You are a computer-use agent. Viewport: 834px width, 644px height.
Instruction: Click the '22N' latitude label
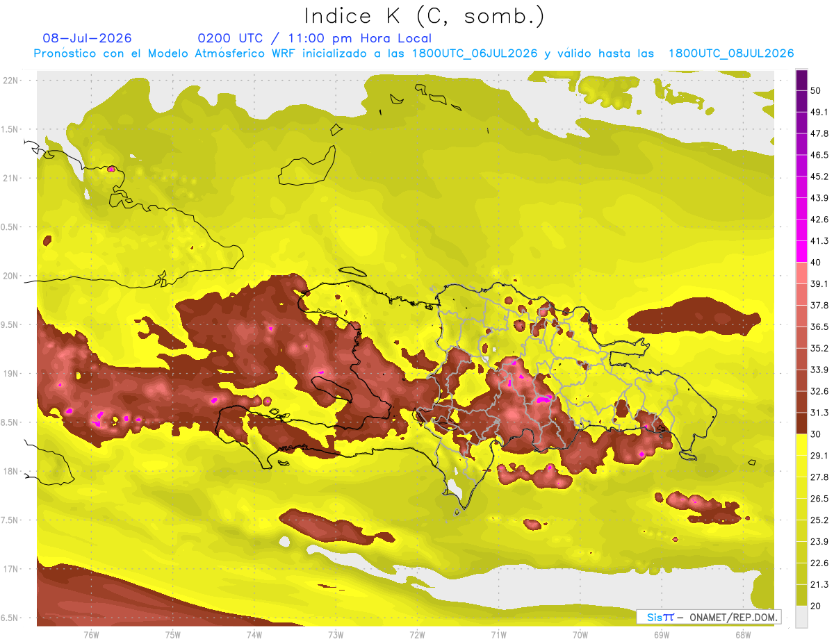[x=12, y=80]
